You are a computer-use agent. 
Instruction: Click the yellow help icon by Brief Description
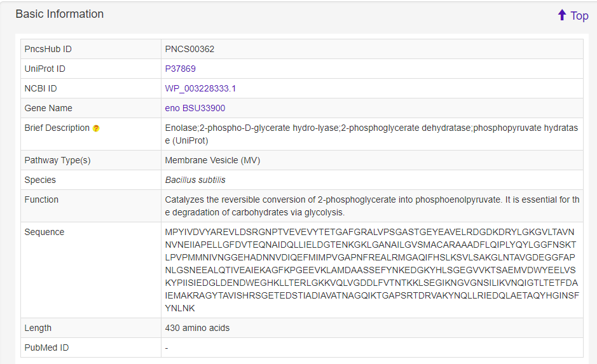96,128
